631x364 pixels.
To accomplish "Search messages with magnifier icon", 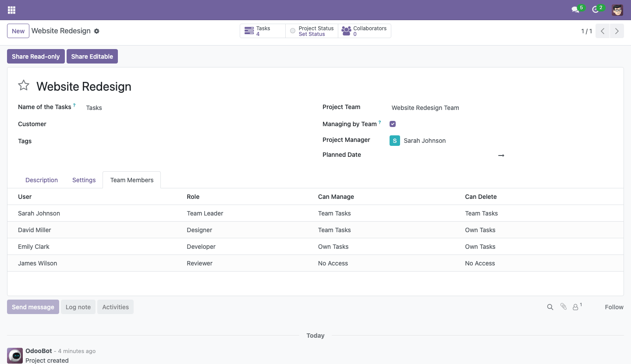I will click(x=550, y=307).
